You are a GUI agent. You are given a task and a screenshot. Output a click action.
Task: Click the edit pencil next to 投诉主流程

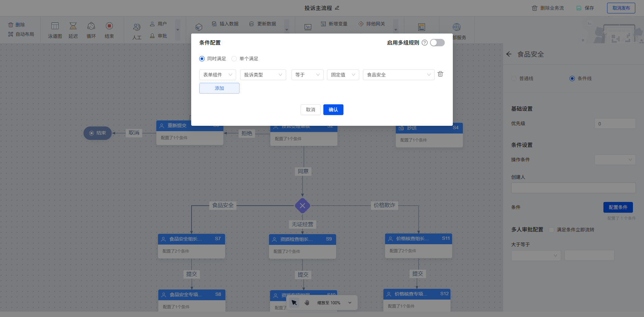(x=337, y=8)
